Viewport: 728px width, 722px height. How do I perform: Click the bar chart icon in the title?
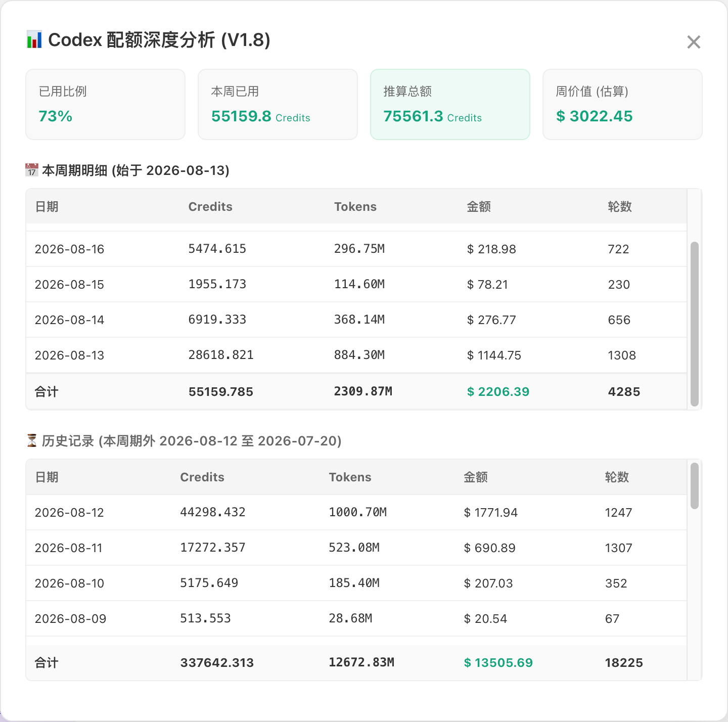pyautogui.click(x=34, y=39)
